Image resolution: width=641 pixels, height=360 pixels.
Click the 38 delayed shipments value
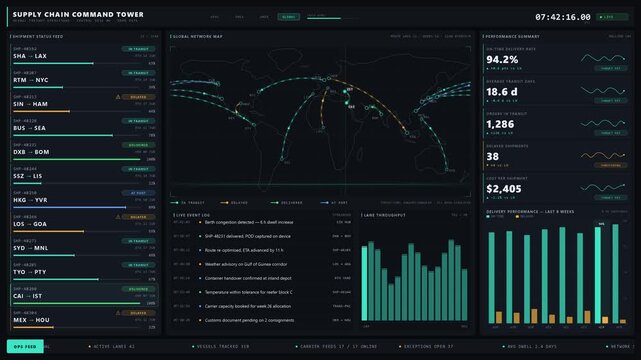coord(493,157)
